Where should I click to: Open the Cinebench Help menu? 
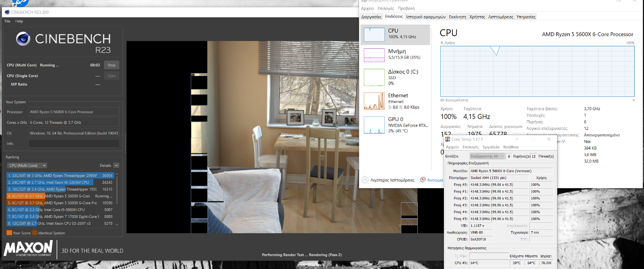[x=19, y=21]
